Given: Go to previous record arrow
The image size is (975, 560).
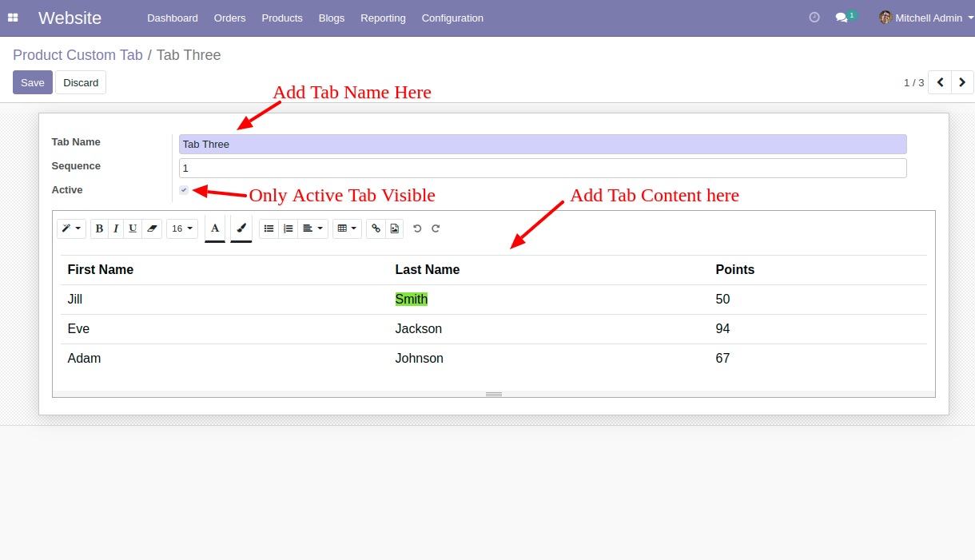Looking at the screenshot, I should pyautogui.click(x=940, y=82).
